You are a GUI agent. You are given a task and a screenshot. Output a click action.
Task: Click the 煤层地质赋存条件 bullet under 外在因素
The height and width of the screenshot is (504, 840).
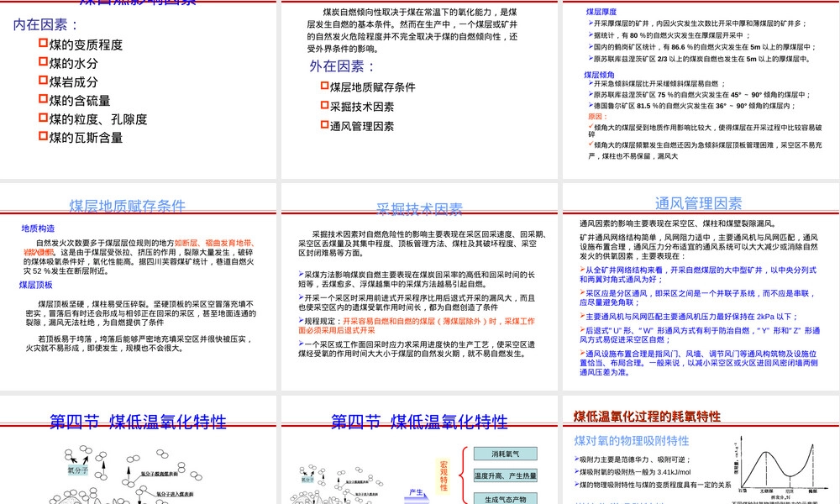(x=372, y=87)
